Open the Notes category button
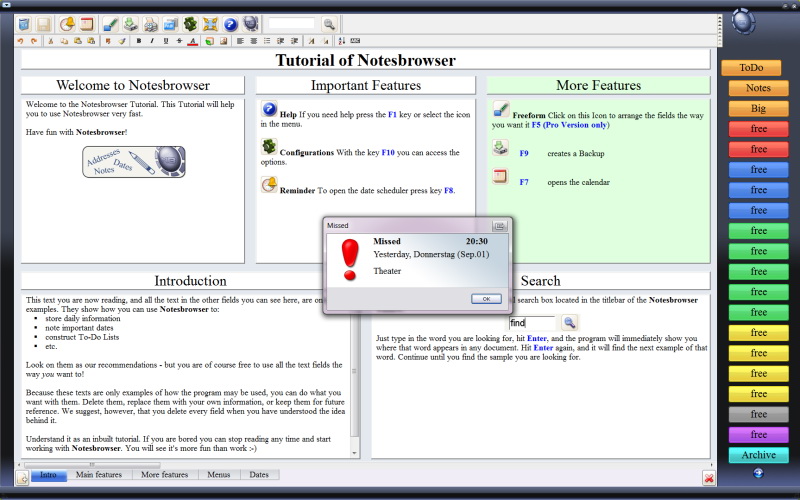 [x=758, y=88]
